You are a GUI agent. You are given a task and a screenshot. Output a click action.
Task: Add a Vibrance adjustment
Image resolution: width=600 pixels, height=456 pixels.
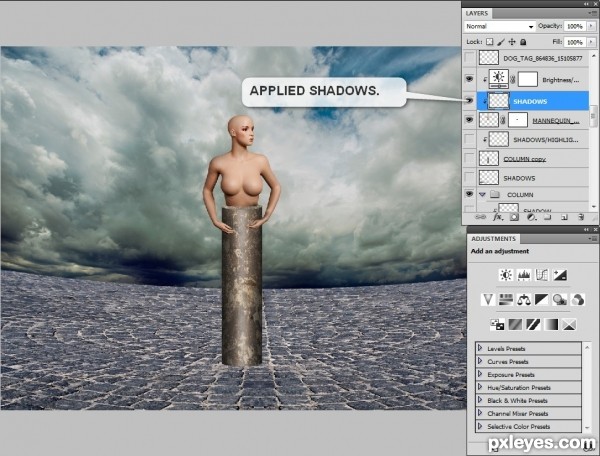point(488,299)
